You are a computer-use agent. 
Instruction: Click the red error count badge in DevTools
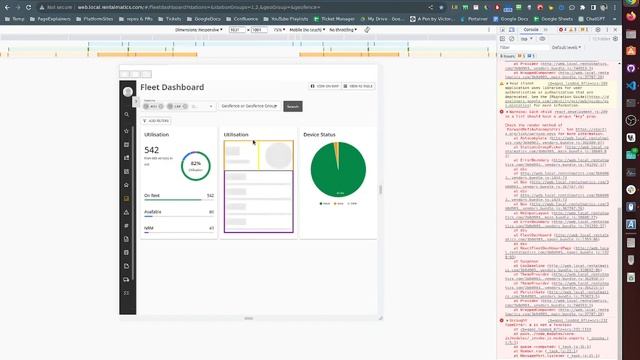coord(563,29)
